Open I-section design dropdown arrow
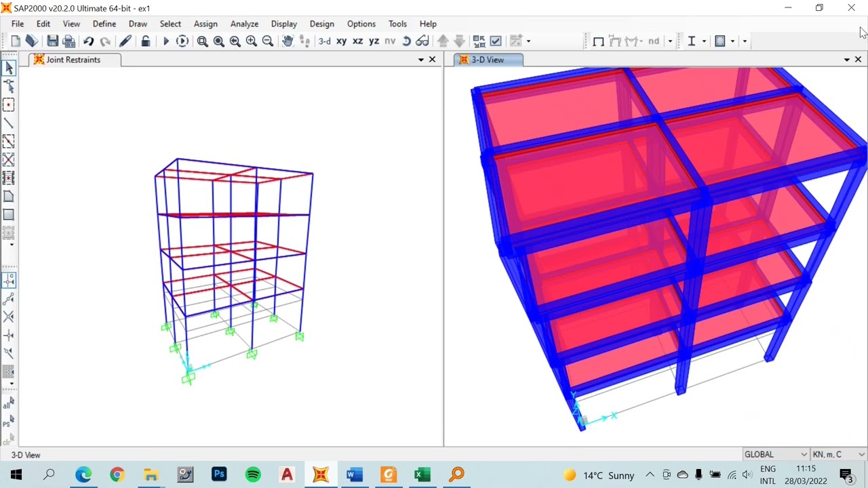868x488 pixels. point(704,41)
